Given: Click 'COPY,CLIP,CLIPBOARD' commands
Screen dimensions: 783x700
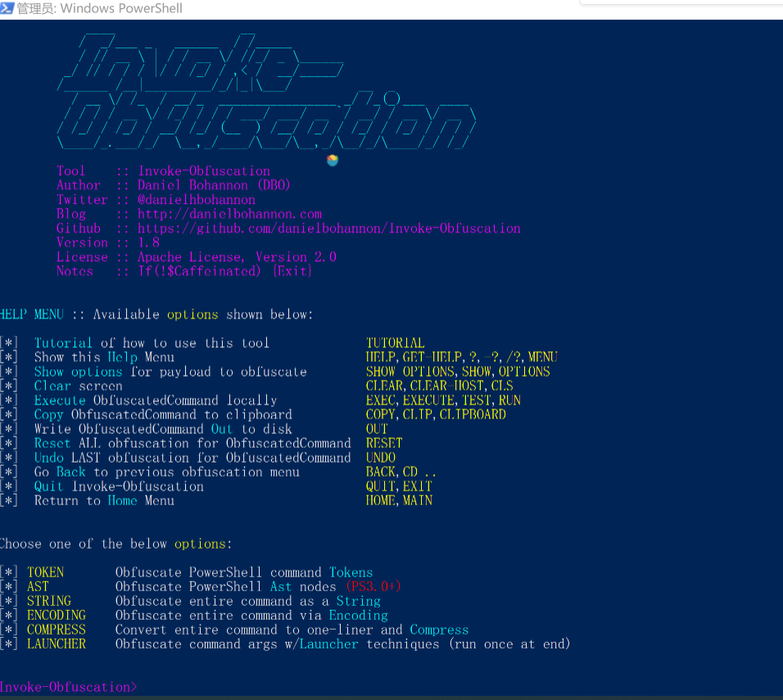Looking at the screenshot, I should pyautogui.click(x=436, y=415).
